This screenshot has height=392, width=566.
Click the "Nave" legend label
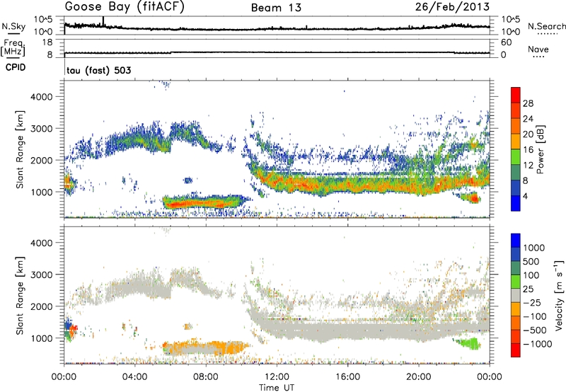pos(538,50)
